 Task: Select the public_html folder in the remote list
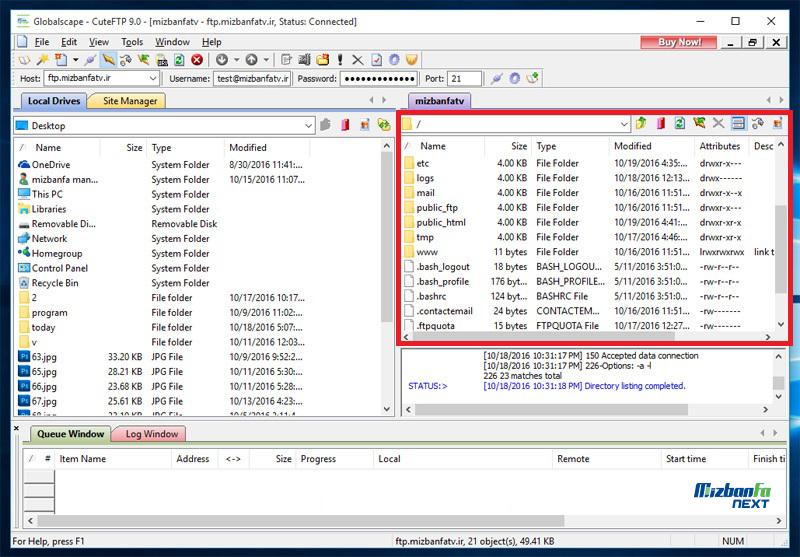[441, 223]
